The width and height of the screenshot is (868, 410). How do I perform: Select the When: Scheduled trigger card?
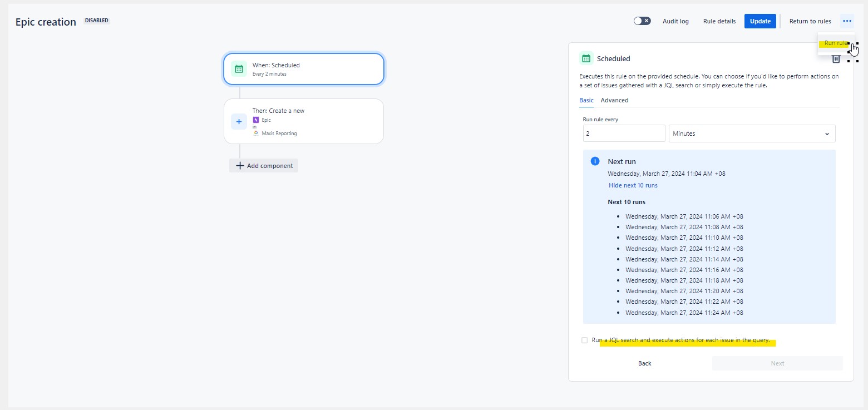[x=304, y=69]
